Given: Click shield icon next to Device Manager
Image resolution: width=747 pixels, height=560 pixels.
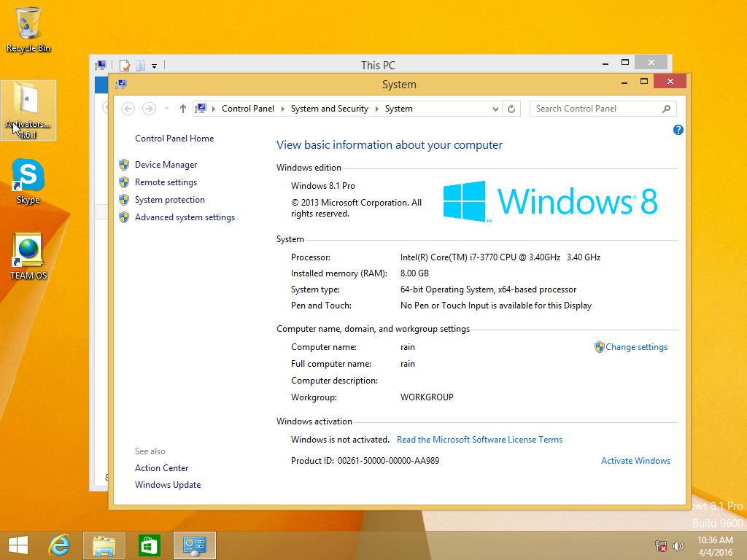Looking at the screenshot, I should coord(124,165).
